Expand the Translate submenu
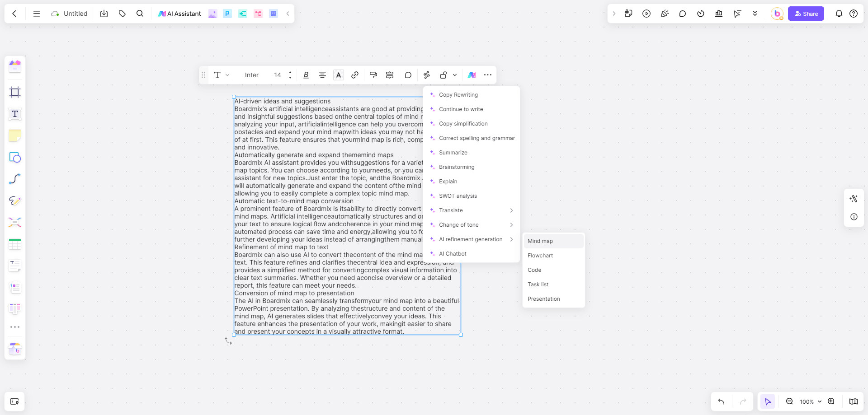The width and height of the screenshot is (868, 415). click(472, 210)
